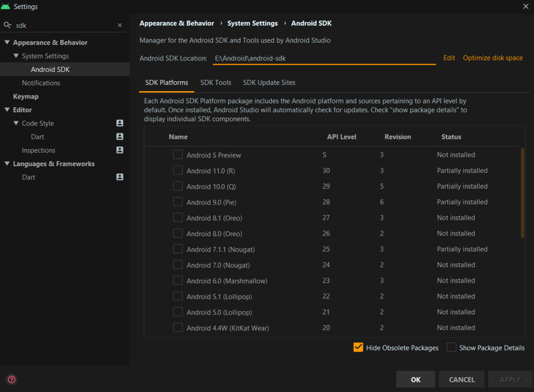
Task: Click the Optimize disk space link
Action: 493,58
